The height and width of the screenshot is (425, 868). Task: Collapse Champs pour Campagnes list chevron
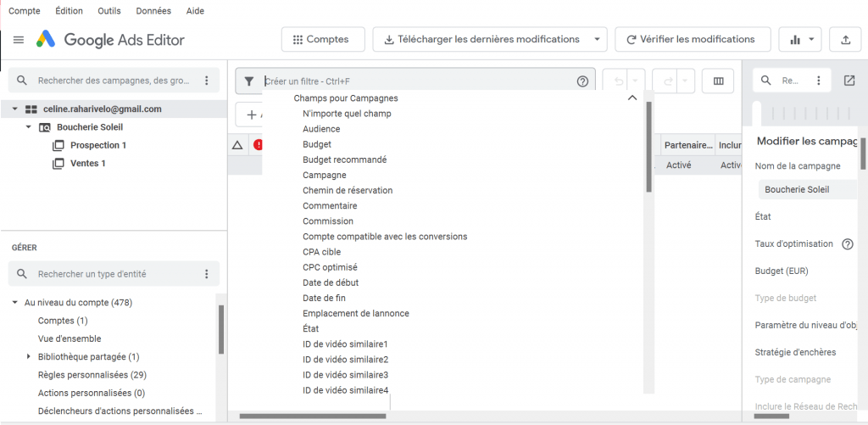[x=632, y=98]
